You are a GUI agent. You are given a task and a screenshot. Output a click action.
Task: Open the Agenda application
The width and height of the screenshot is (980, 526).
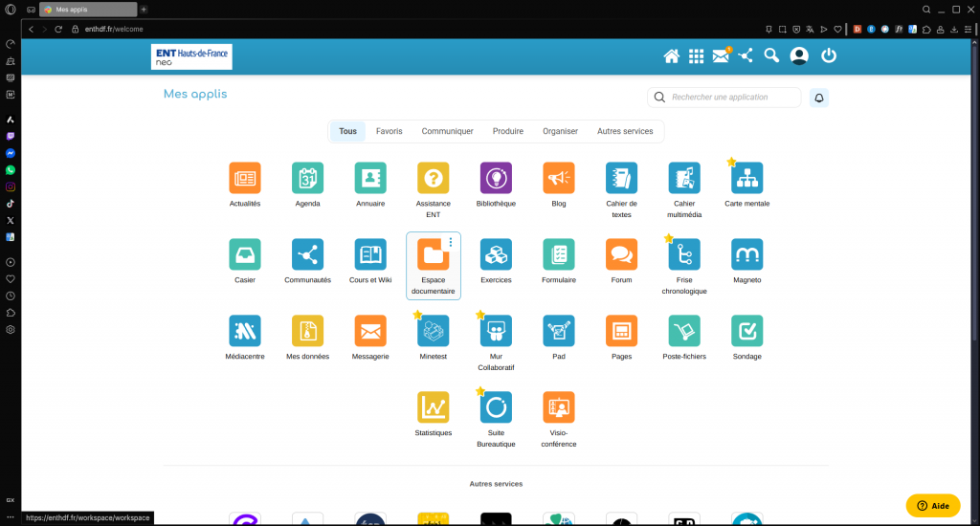[307, 178]
